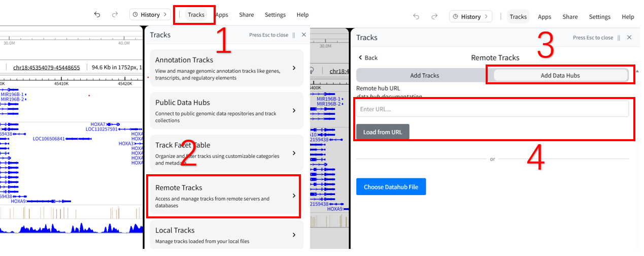Screen dimensions: 644x256
Task: Click the Remote hub URL input field
Action: point(492,109)
